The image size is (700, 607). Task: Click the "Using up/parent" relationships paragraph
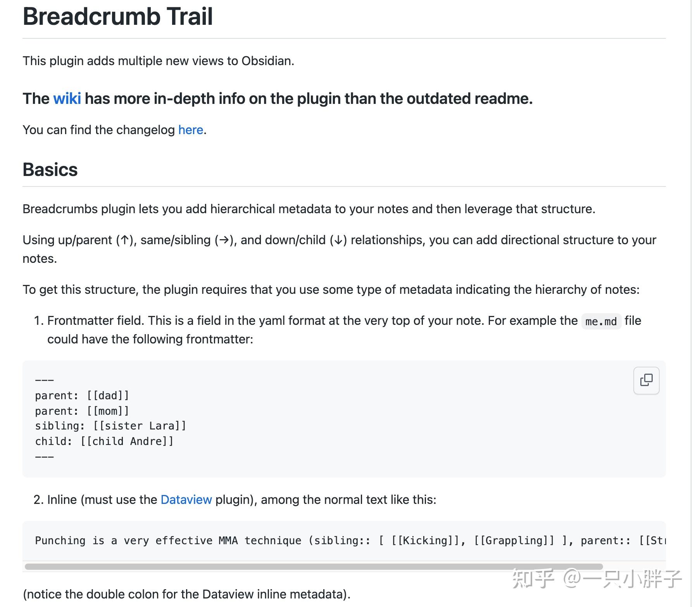tap(339, 240)
